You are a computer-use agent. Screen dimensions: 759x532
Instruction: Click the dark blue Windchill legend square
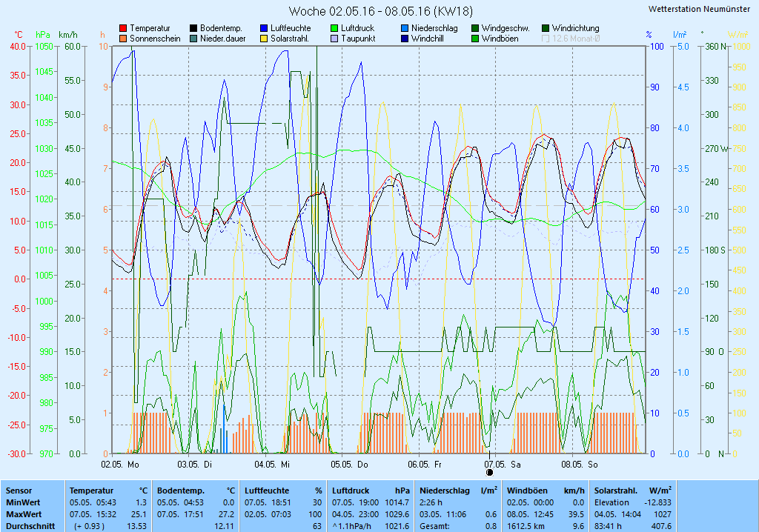click(x=405, y=39)
